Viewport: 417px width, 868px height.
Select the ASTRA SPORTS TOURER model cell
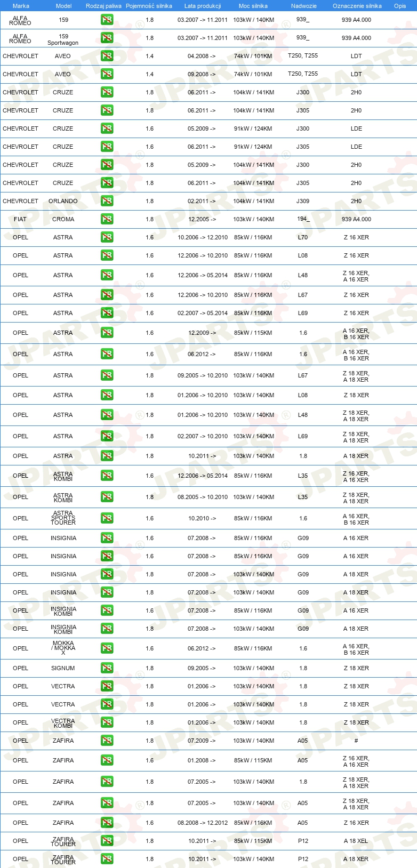(x=63, y=518)
